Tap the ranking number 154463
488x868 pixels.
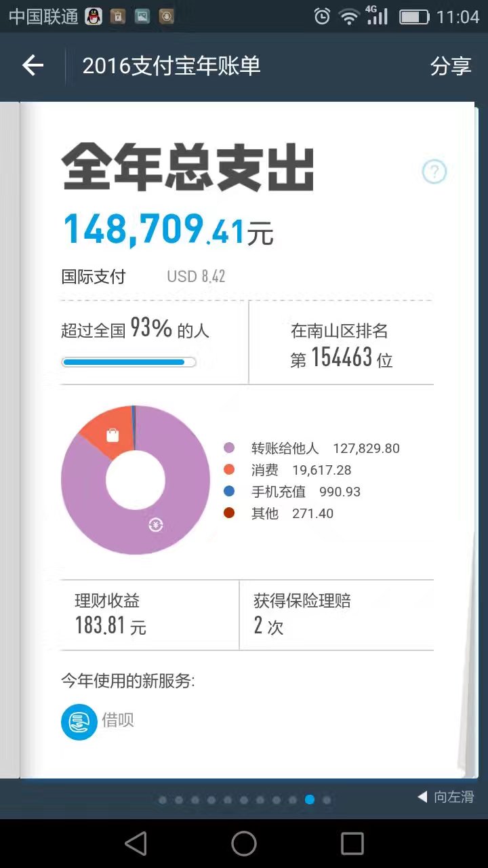342,358
